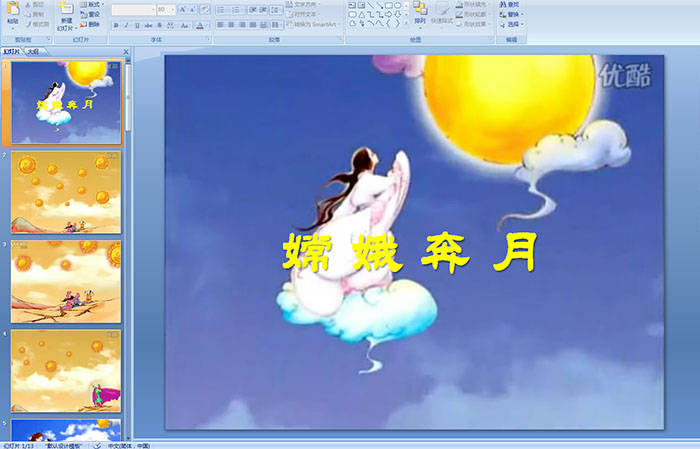Click language 中文(简体,中国) in status bar
The height and width of the screenshot is (449, 700).
[129, 445]
